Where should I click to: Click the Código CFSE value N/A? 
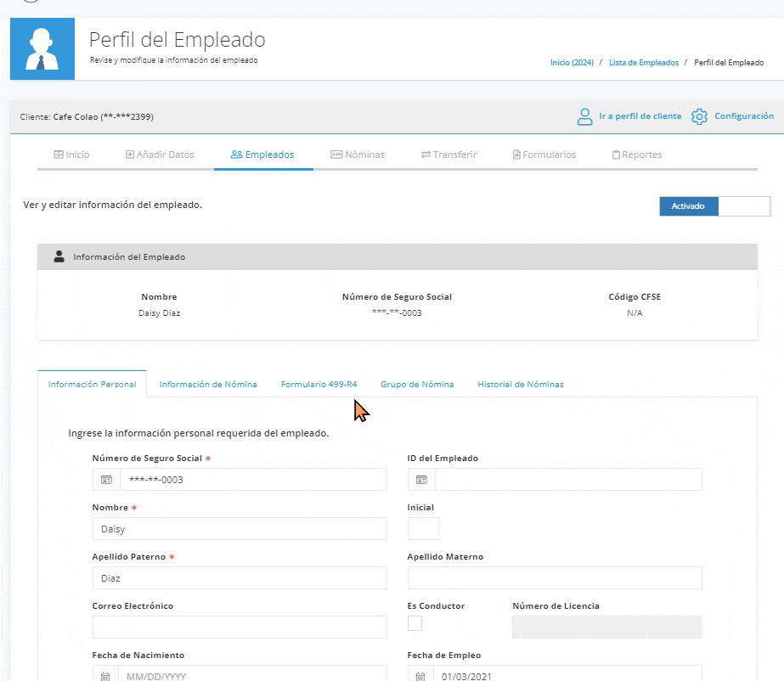[x=635, y=313]
